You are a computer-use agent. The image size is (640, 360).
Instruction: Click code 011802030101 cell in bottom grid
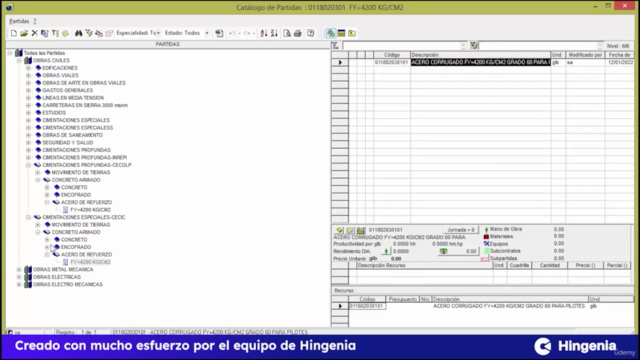click(367, 306)
